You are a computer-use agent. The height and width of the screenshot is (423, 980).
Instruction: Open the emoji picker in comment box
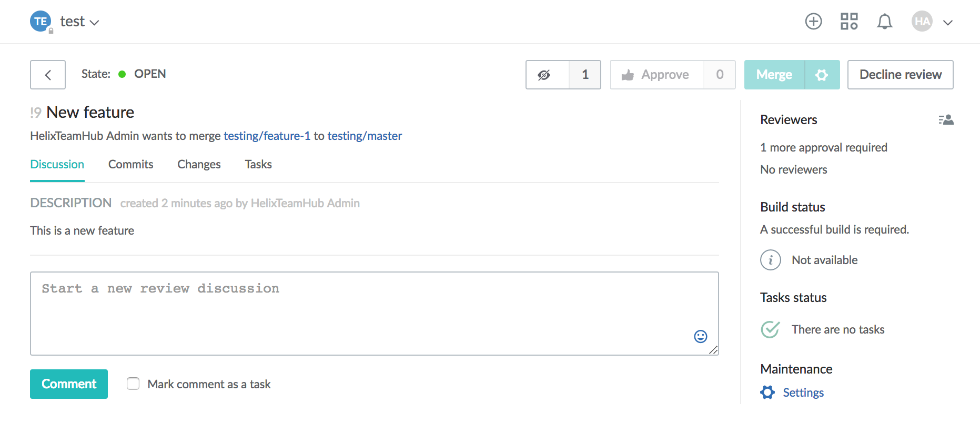coord(700,336)
